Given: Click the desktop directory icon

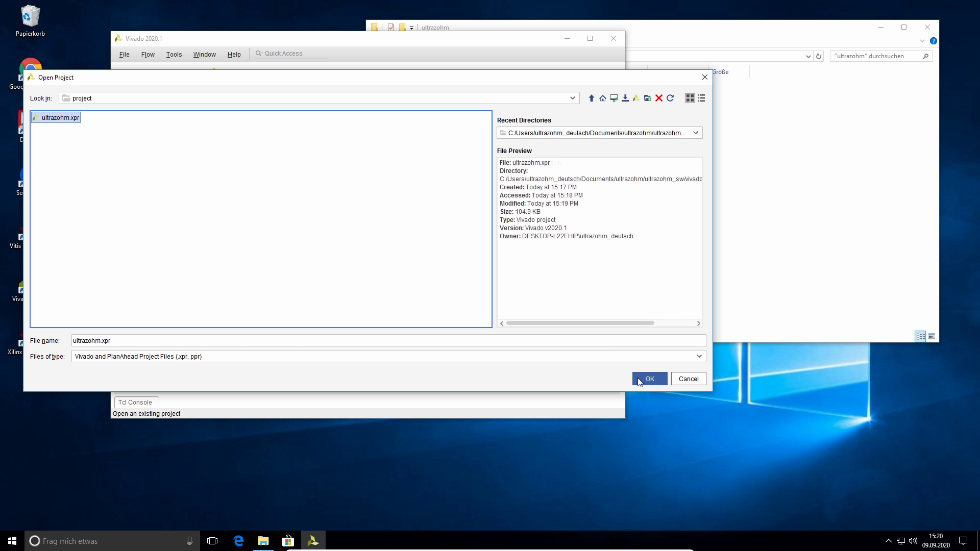Looking at the screenshot, I should pos(614,98).
